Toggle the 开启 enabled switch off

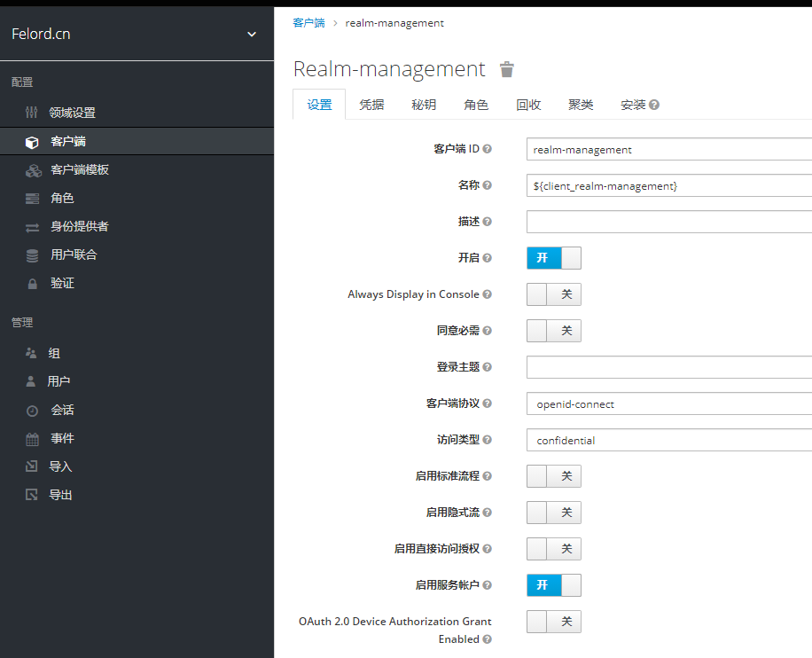click(553, 258)
